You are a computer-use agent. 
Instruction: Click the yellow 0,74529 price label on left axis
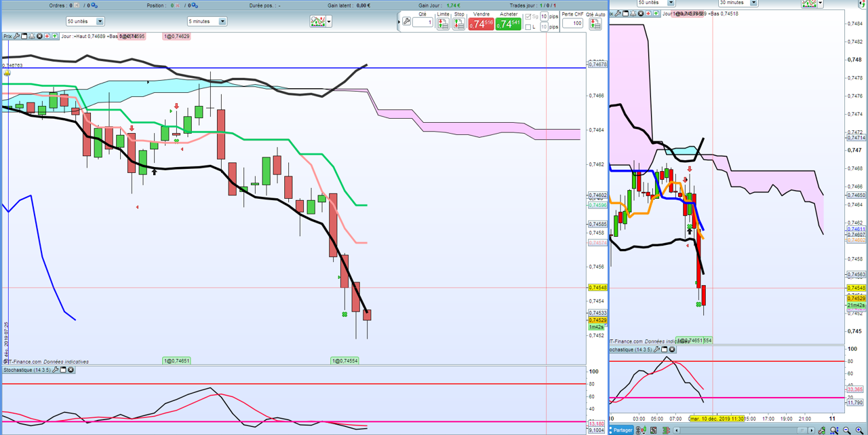(x=597, y=320)
